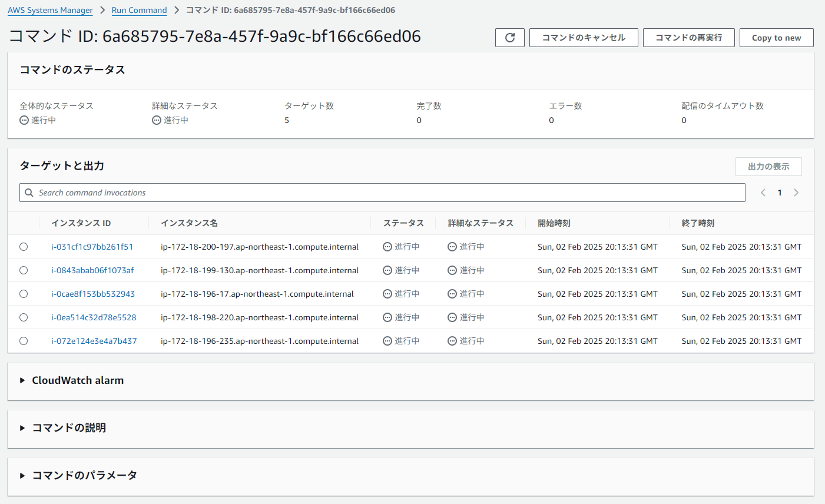Go to next page of invocations
This screenshot has height=504, width=825.
click(x=796, y=193)
